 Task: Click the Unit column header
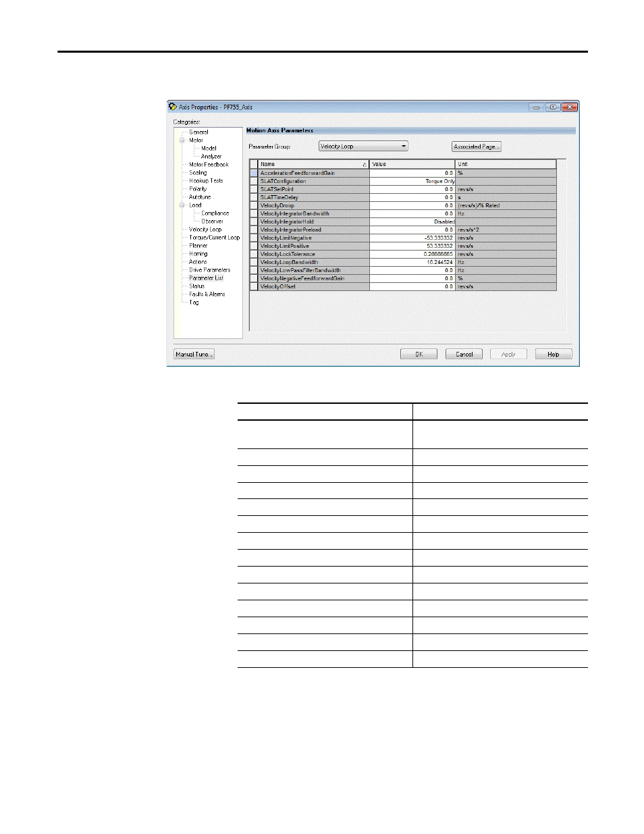click(x=506, y=164)
